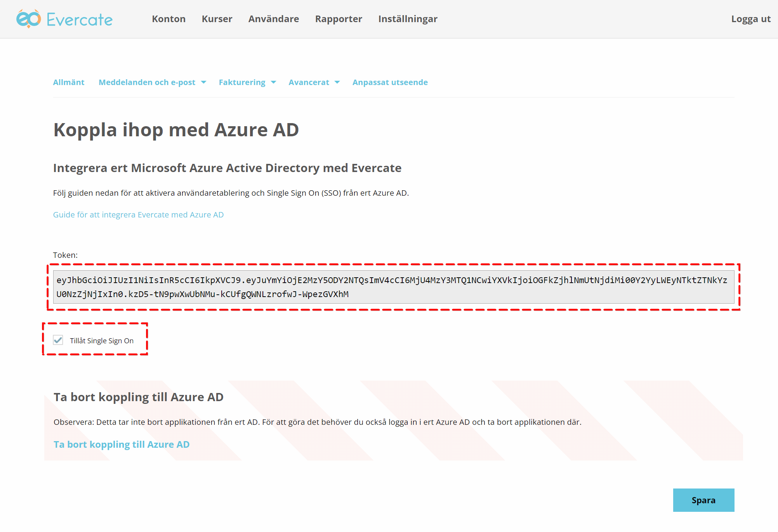The width and height of the screenshot is (778, 532).
Task: Switch to the Allmänt tab
Action: tap(69, 82)
